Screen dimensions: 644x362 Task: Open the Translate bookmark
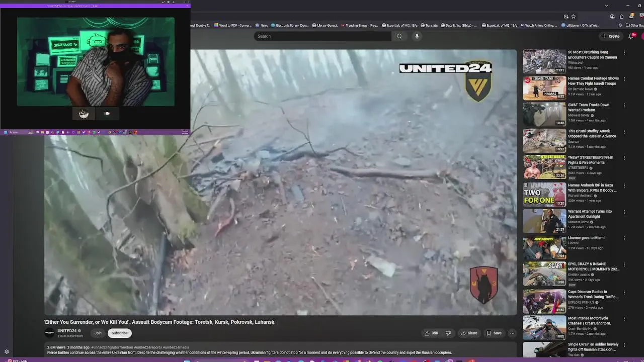(429, 25)
